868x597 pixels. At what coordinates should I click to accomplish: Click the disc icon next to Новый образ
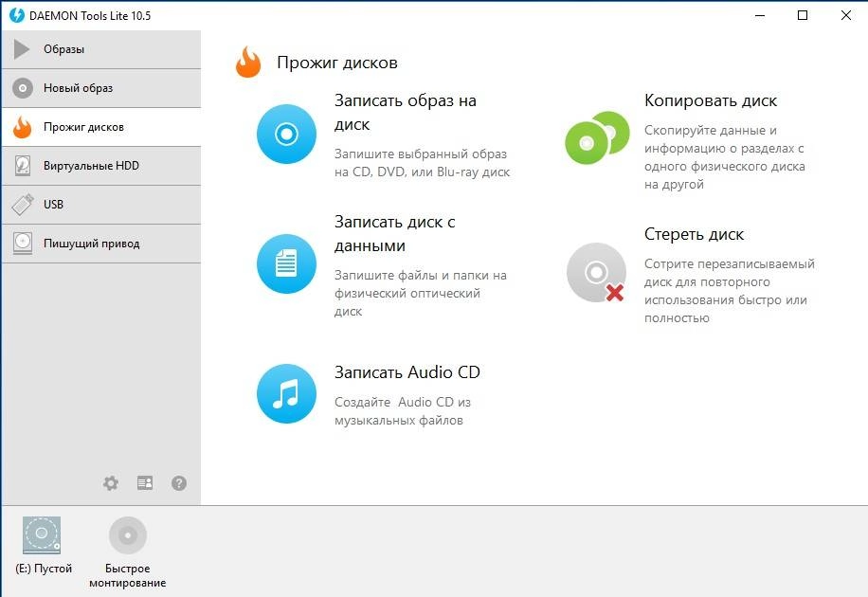point(23,88)
